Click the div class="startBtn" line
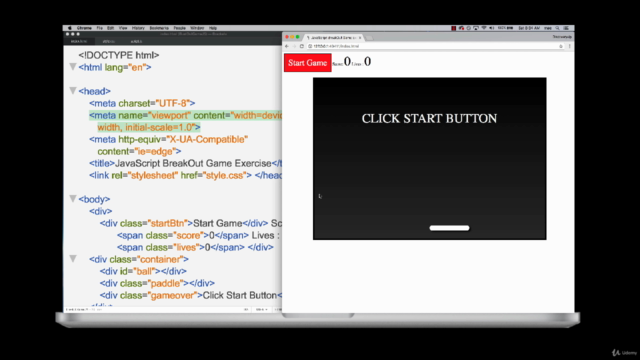 pos(191,223)
